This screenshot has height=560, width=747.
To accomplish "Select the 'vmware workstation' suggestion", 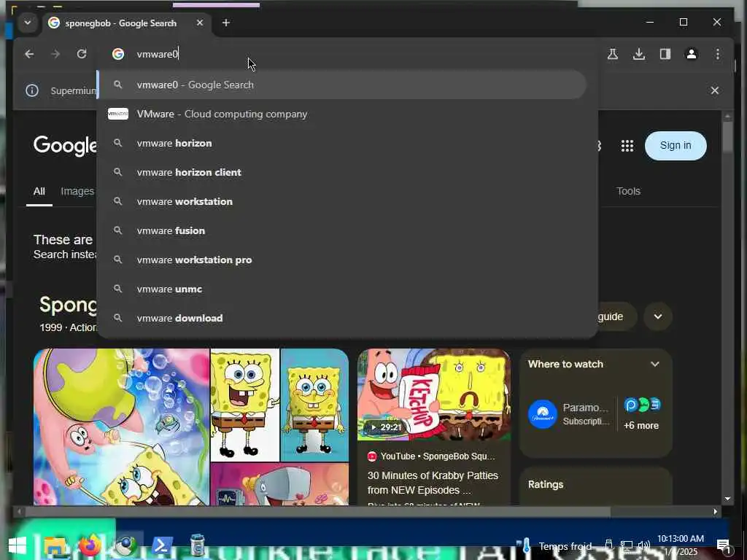I will pos(342,201).
